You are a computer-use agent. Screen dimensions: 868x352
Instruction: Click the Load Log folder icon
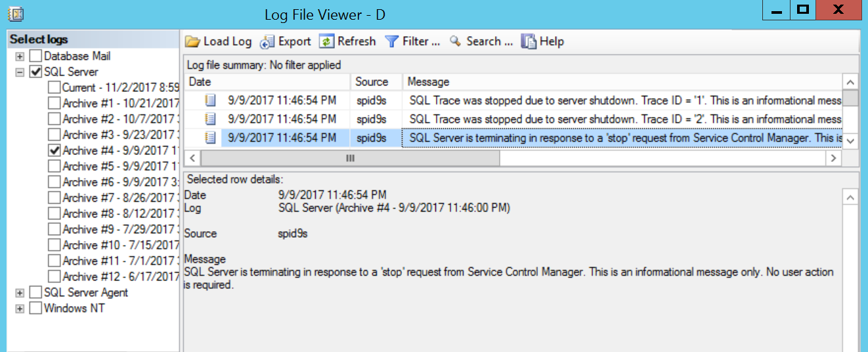tap(192, 41)
